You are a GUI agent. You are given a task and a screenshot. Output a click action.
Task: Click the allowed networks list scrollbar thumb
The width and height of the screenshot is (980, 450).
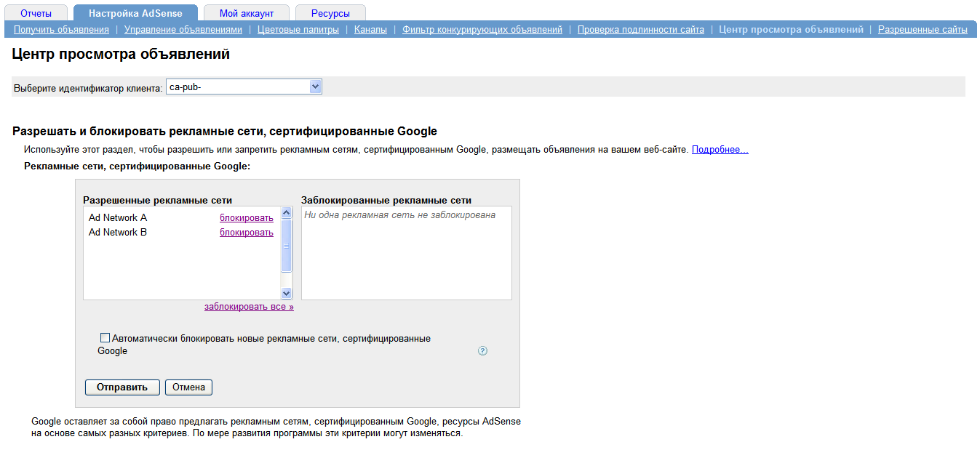tap(286, 246)
